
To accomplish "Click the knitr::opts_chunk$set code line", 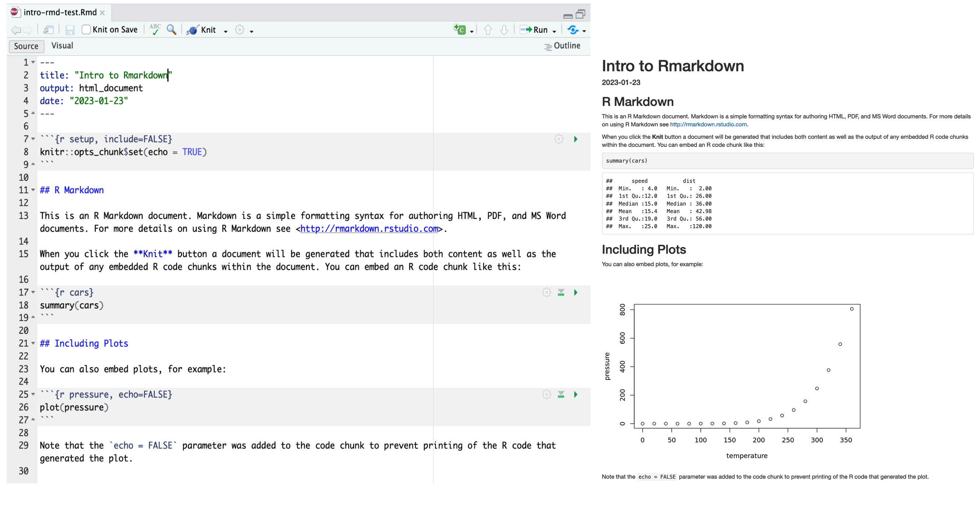I will 123,152.
